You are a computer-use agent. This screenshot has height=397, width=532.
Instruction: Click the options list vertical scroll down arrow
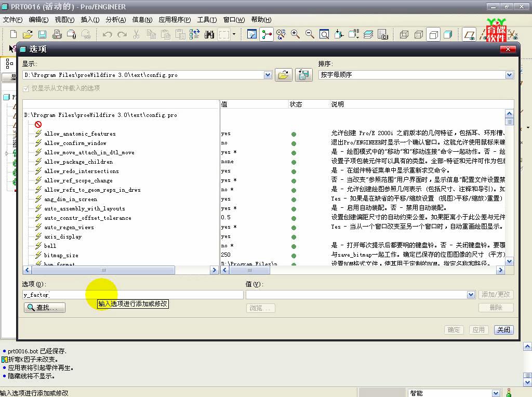pos(509,261)
